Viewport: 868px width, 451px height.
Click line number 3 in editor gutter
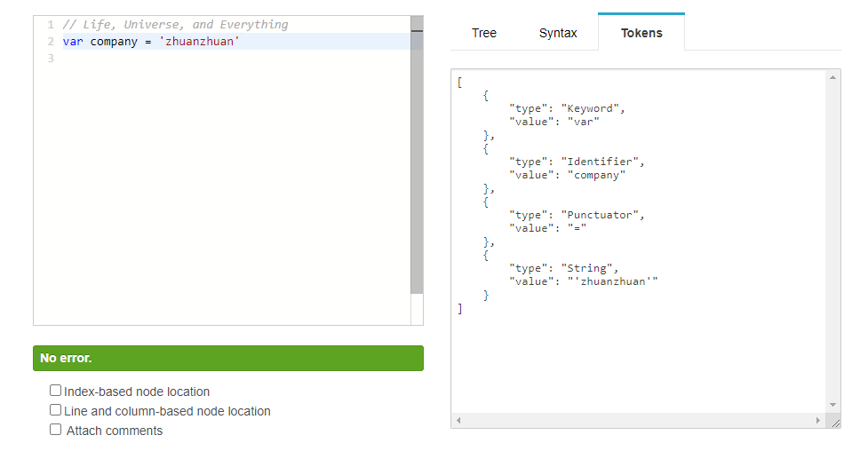pos(51,59)
